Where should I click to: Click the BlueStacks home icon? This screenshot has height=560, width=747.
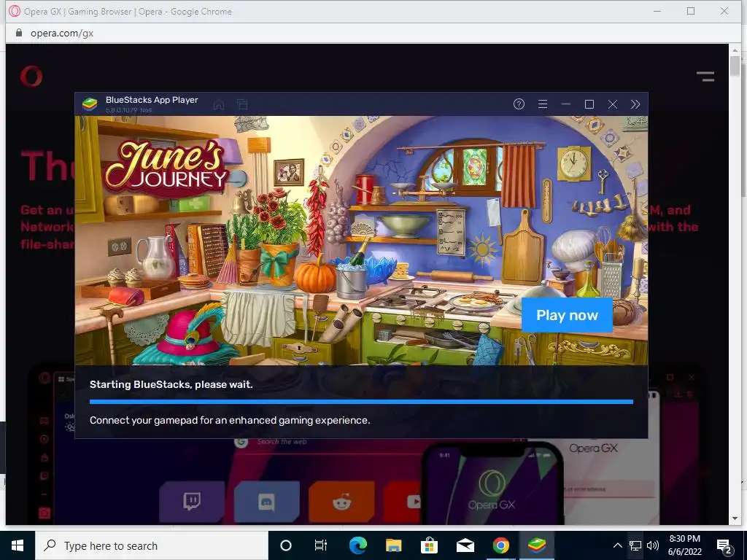(219, 104)
